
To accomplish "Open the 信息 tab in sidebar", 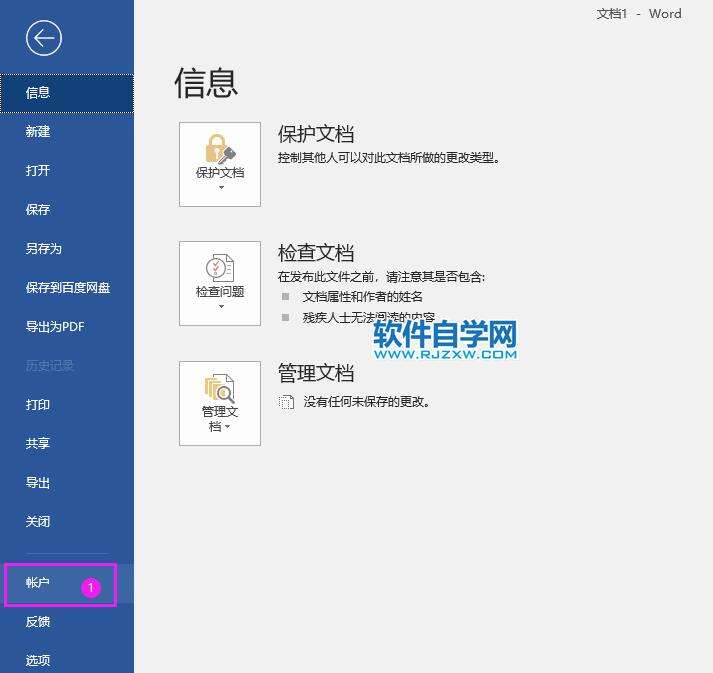I will (66, 93).
